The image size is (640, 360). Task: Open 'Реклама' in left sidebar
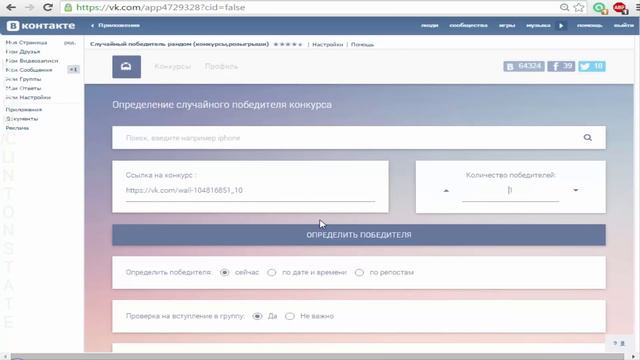(x=17, y=128)
